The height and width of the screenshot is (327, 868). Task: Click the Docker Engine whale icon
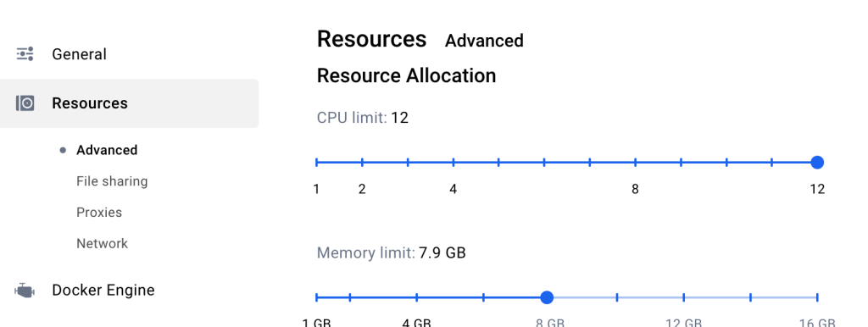coord(25,291)
